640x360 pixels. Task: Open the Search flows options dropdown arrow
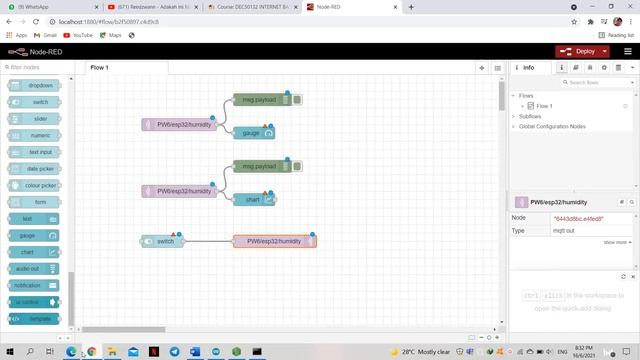tap(632, 82)
